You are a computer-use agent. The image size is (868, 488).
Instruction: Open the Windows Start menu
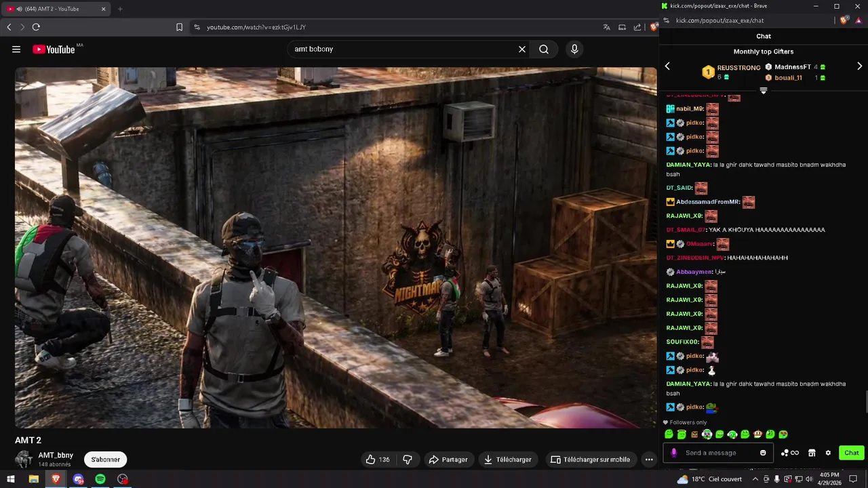pyautogui.click(x=12, y=479)
